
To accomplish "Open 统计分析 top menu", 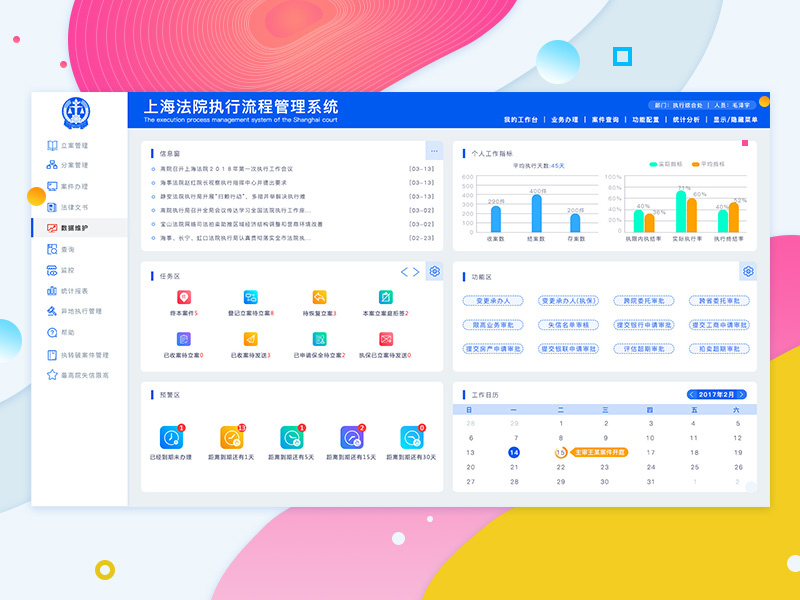I will [x=686, y=120].
